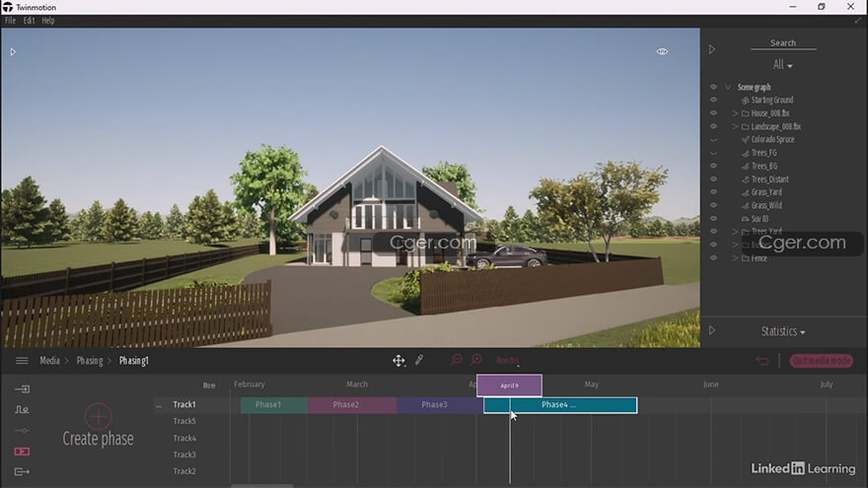
Task: Open the Context dock icon
Action: pyautogui.click(x=22, y=409)
